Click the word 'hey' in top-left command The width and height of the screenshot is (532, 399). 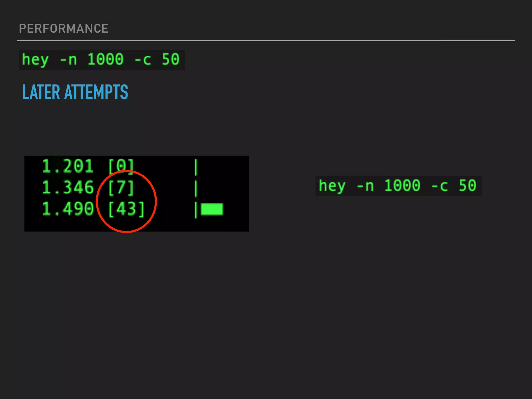click(35, 60)
